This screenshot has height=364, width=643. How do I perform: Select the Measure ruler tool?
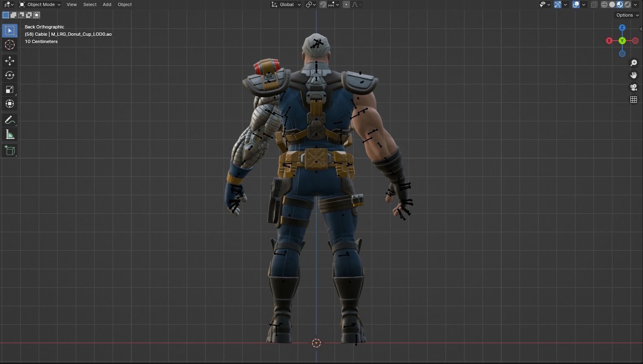10,134
